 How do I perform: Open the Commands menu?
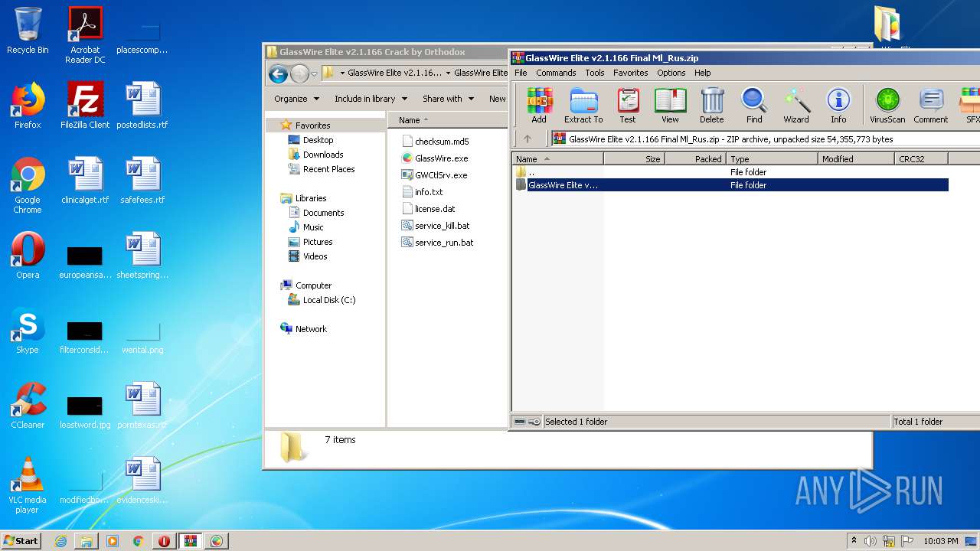(556, 73)
